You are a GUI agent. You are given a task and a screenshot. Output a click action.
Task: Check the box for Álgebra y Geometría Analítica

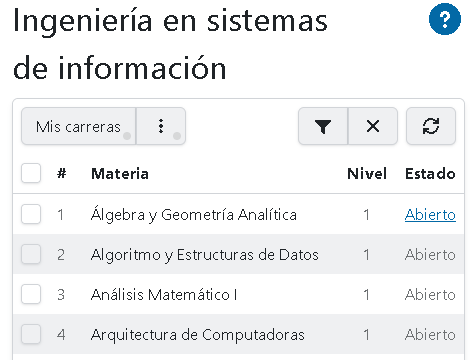(x=31, y=214)
